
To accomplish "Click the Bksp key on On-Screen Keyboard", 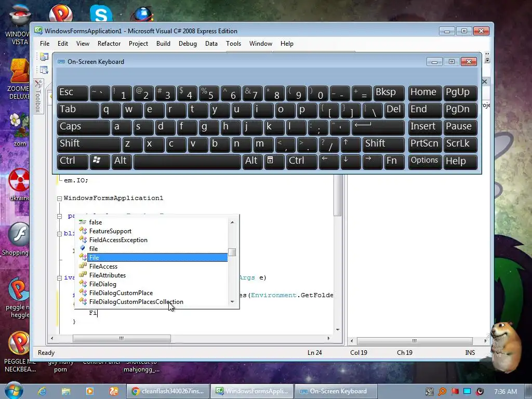I will click(x=389, y=92).
